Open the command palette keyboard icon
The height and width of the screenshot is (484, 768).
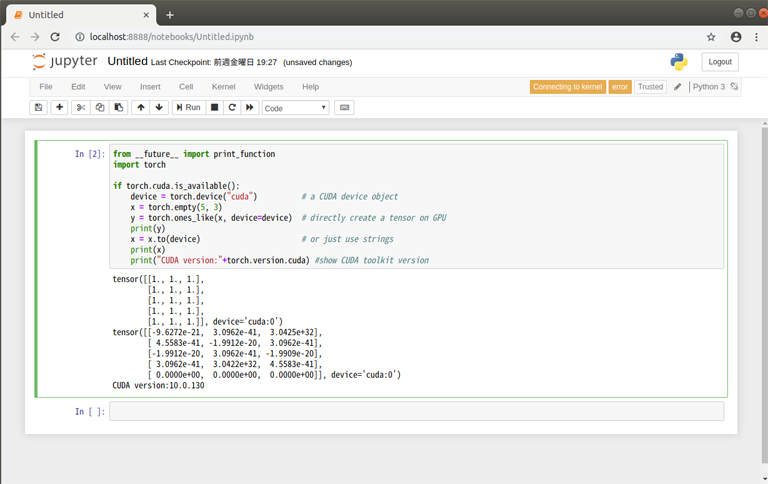coord(344,107)
